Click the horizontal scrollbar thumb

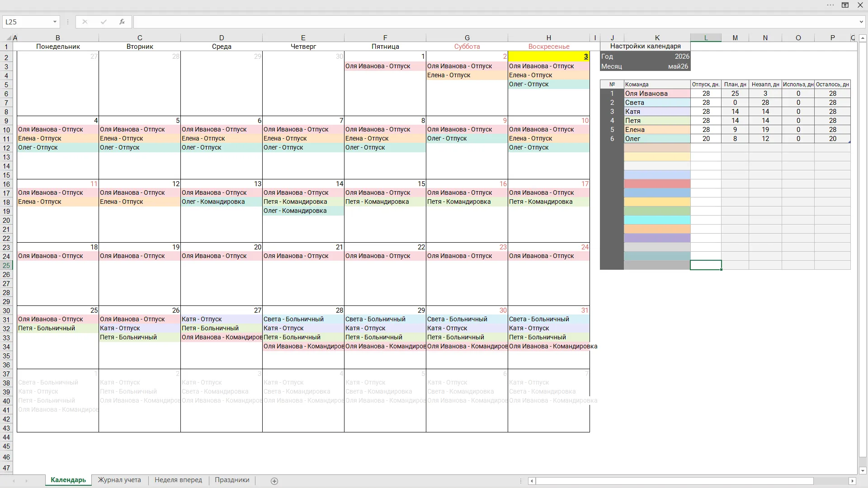point(675,481)
